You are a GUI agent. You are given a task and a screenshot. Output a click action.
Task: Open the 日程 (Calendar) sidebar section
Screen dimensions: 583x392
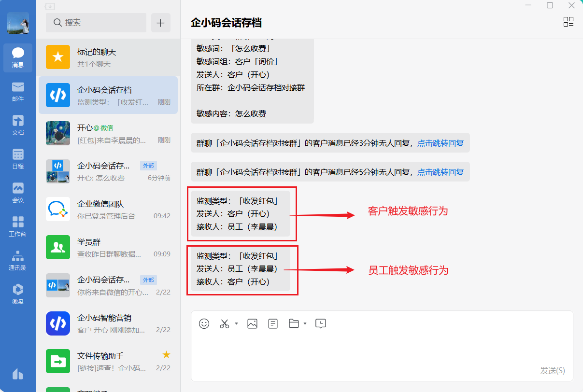tap(18, 159)
